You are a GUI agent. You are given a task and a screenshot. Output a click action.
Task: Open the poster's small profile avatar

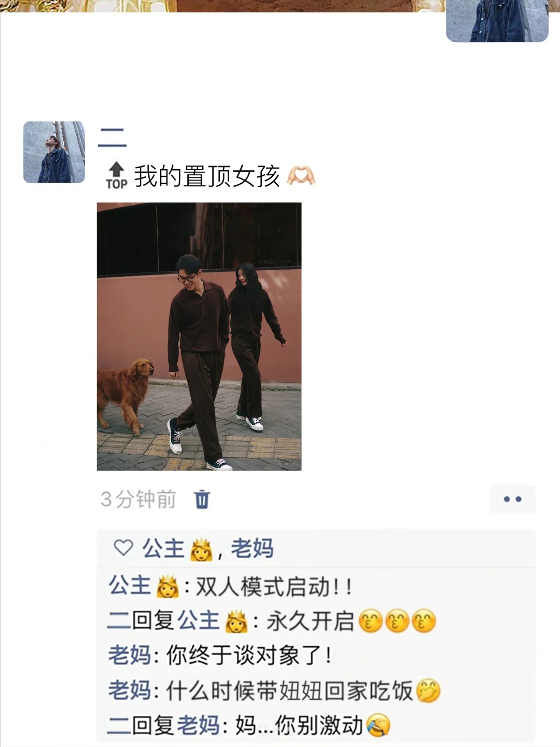click(54, 152)
